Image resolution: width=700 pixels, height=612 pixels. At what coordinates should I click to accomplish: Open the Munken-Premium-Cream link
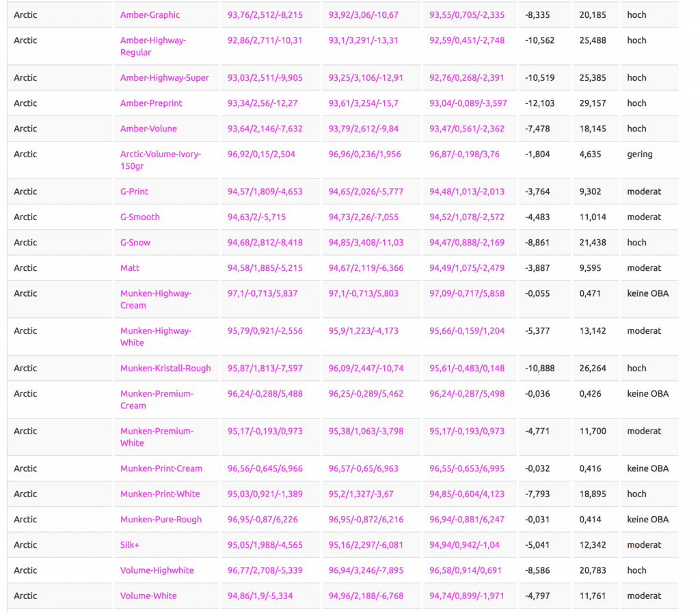click(x=157, y=400)
